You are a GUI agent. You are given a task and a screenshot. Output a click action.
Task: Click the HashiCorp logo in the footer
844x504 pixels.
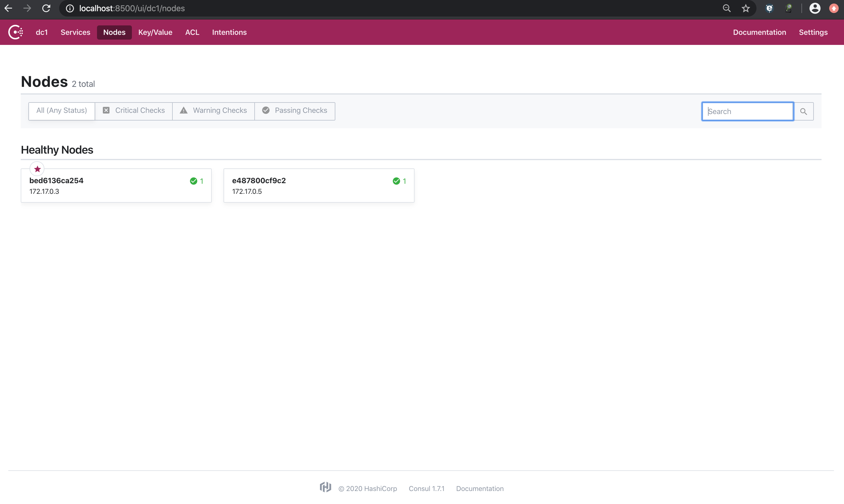click(325, 487)
